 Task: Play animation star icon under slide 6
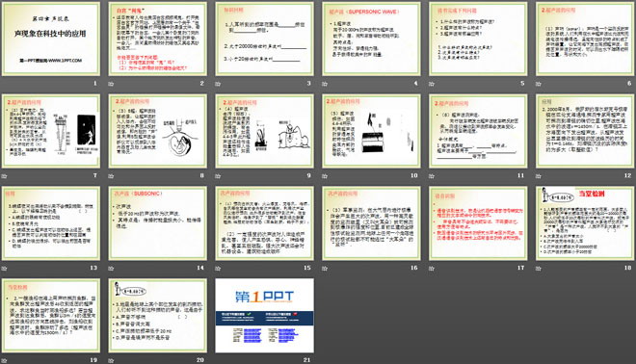tap(539, 84)
